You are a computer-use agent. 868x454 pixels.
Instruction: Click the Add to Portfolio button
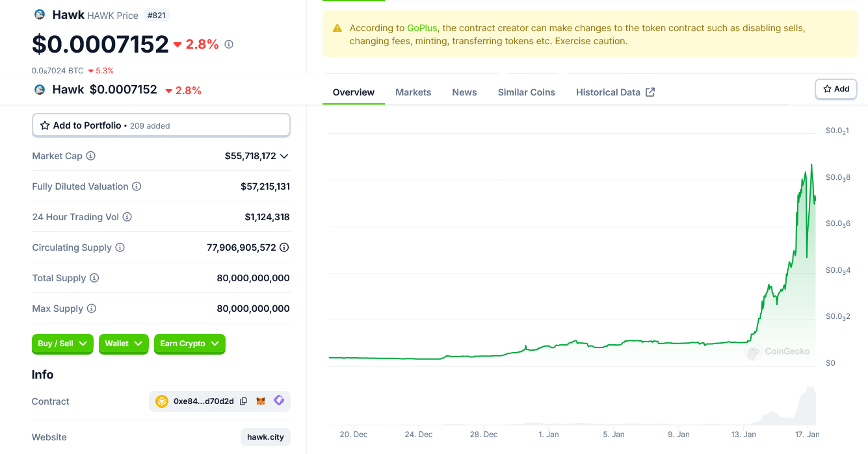point(161,125)
